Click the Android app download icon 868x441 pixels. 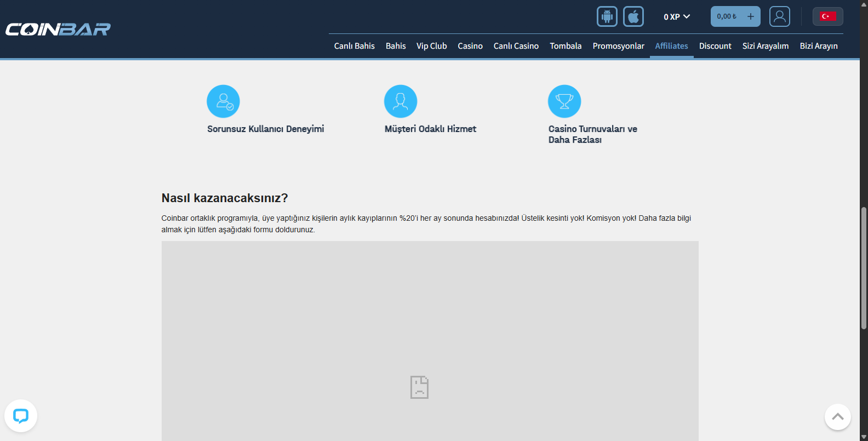[607, 16]
